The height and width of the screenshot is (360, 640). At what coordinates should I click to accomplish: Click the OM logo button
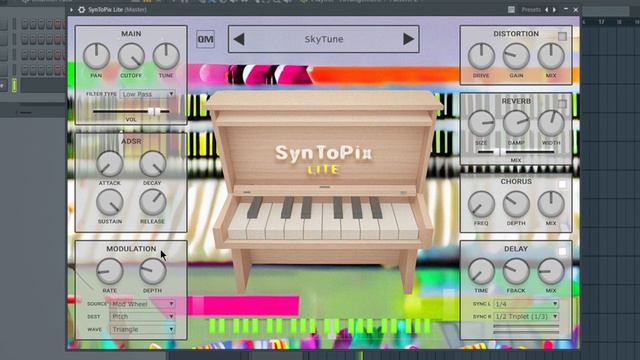205,39
